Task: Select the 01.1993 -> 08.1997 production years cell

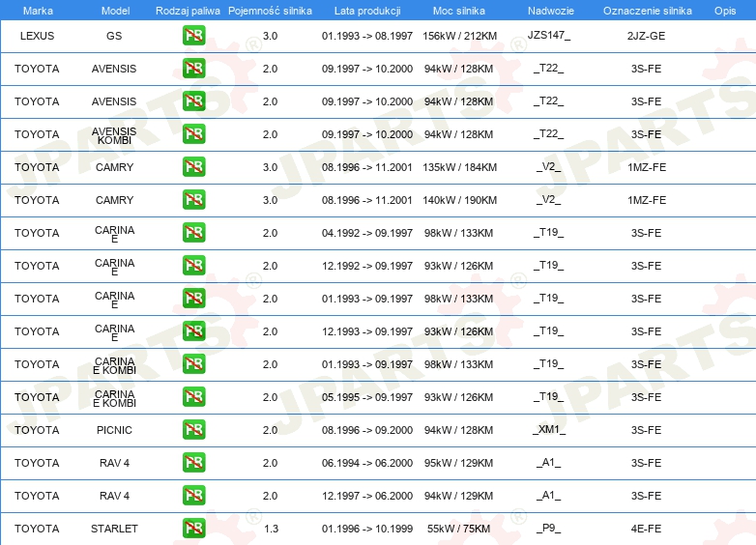Action: [x=367, y=36]
